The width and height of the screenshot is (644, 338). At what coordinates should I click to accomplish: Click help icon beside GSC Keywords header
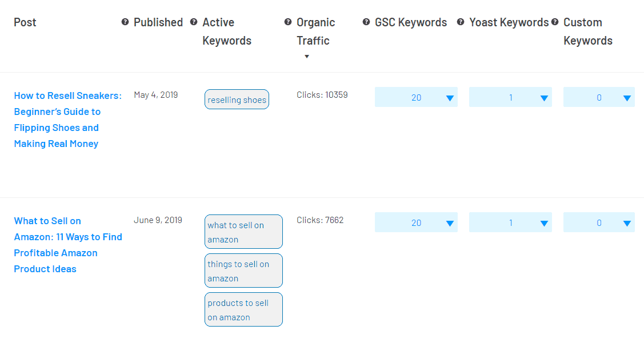(366, 22)
